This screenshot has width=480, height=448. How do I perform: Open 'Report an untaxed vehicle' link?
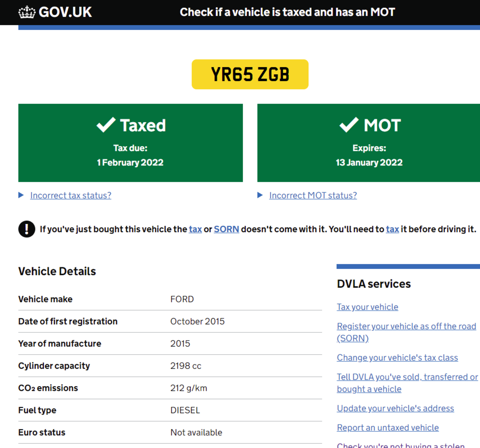(388, 428)
